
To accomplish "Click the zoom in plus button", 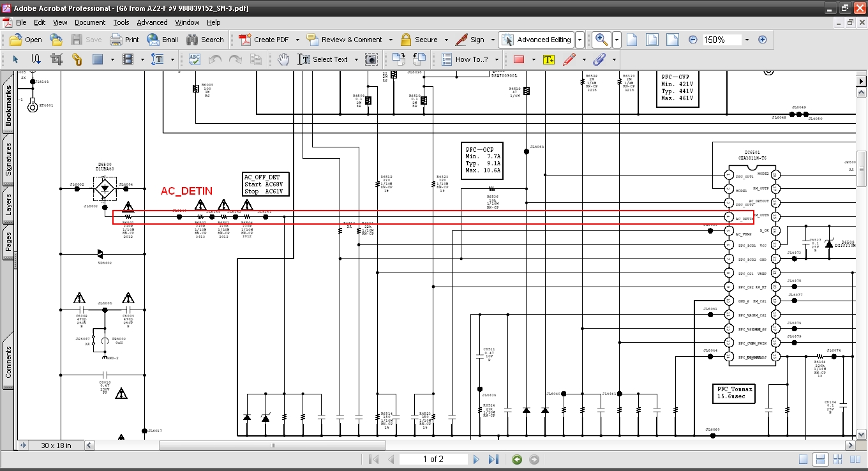I will click(762, 40).
